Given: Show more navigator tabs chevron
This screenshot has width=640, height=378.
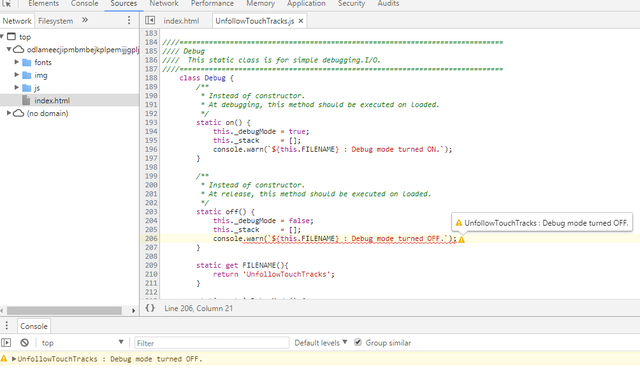Looking at the screenshot, I should [x=85, y=20].
